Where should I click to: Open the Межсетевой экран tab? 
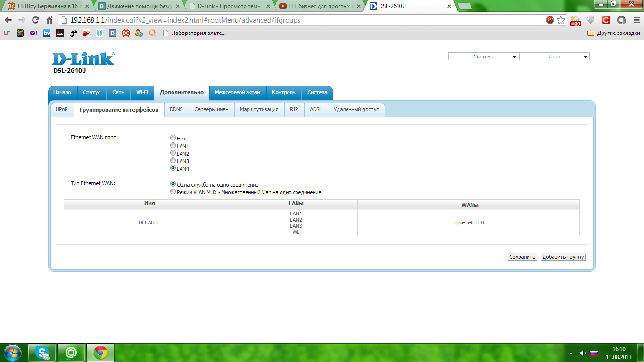238,93
